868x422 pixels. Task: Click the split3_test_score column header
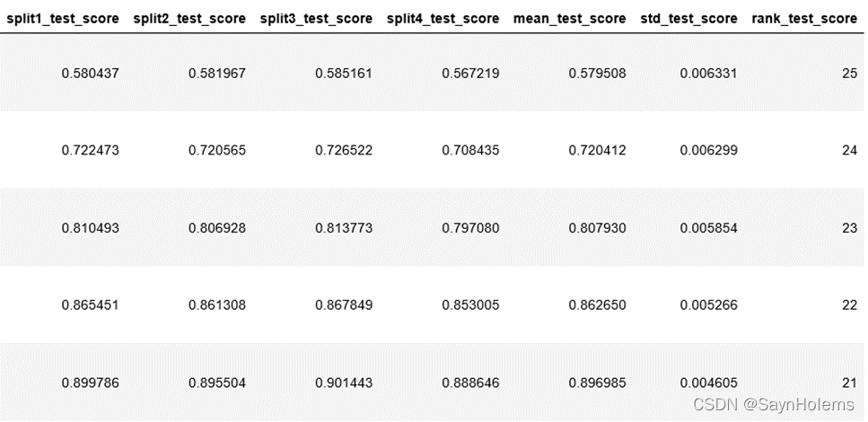tap(316, 19)
